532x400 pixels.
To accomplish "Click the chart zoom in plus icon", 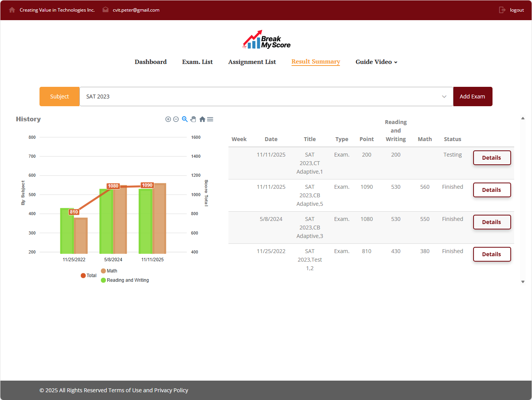I will pos(168,119).
